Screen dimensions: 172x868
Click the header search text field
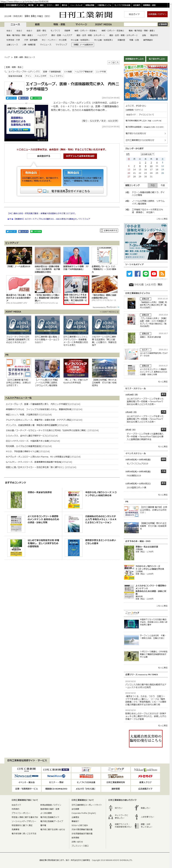pyautogui.click(x=140, y=24)
